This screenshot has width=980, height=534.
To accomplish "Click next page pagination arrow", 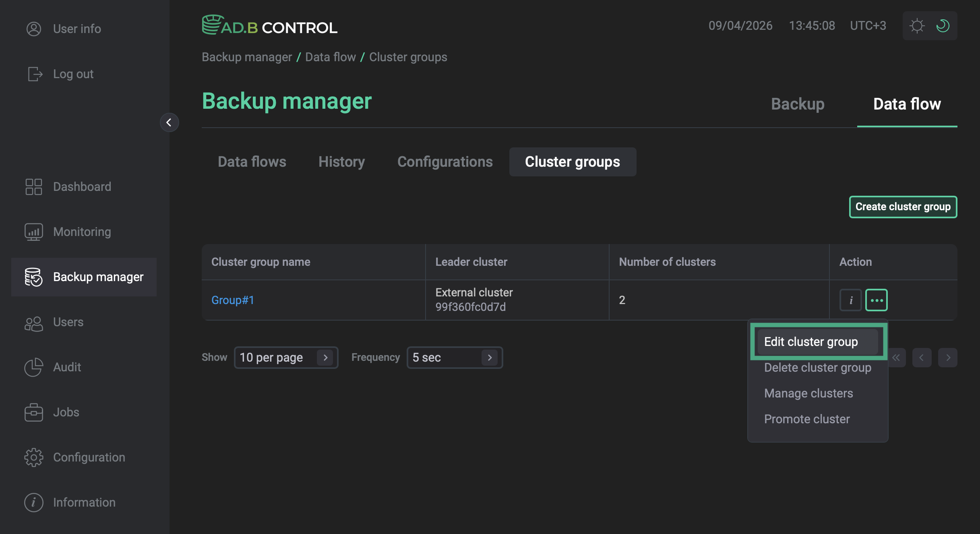I will (947, 358).
